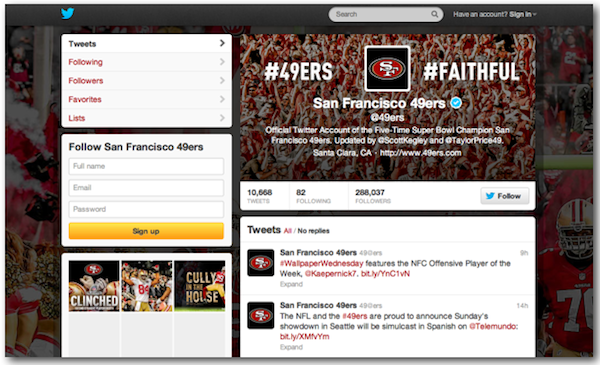Expand the WallpaperWednesday tweet
The width and height of the screenshot is (600, 365).
click(291, 284)
